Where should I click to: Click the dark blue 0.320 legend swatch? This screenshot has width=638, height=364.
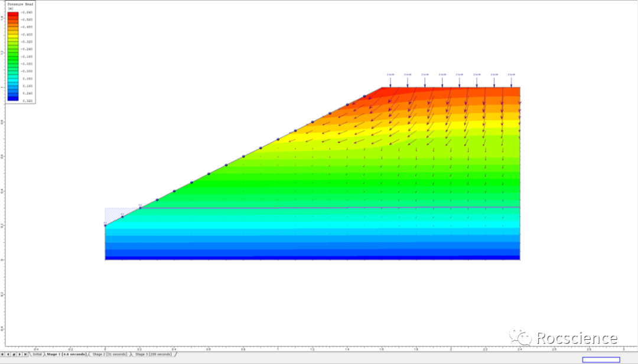13,100
